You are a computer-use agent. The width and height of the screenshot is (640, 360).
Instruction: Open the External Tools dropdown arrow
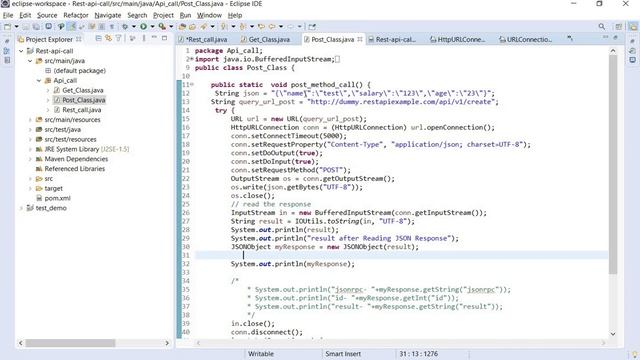tap(171, 27)
